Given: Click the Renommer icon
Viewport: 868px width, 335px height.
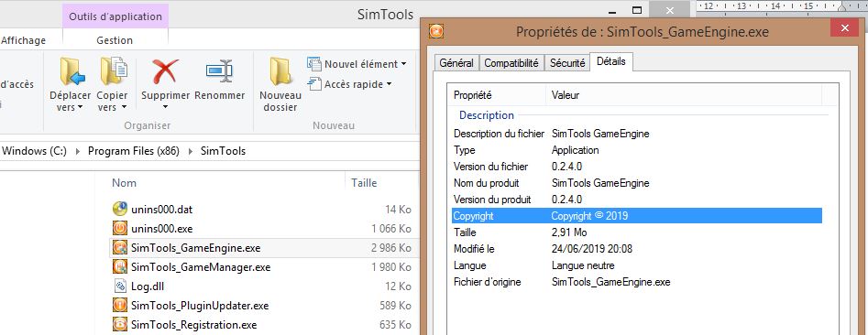Looking at the screenshot, I should [219, 71].
